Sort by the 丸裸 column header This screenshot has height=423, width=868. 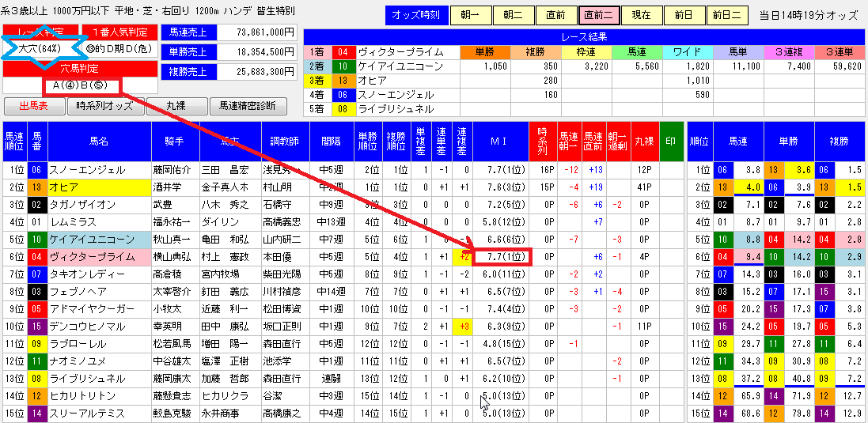pyautogui.click(x=644, y=142)
